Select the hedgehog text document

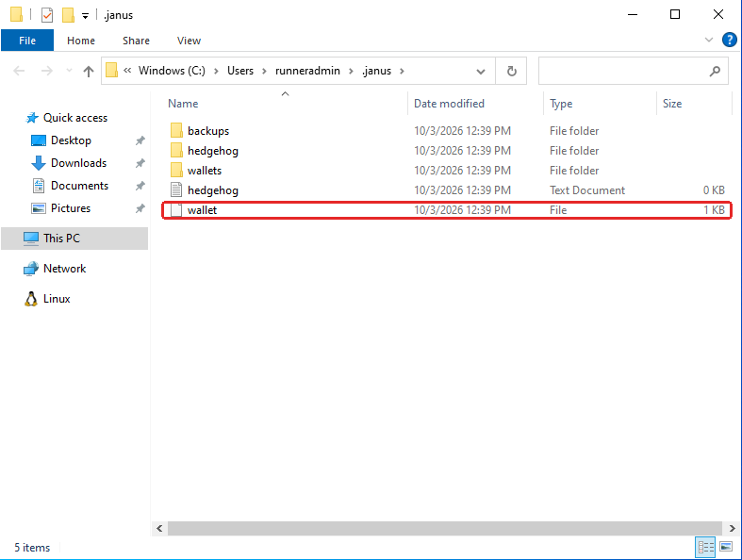click(447, 190)
